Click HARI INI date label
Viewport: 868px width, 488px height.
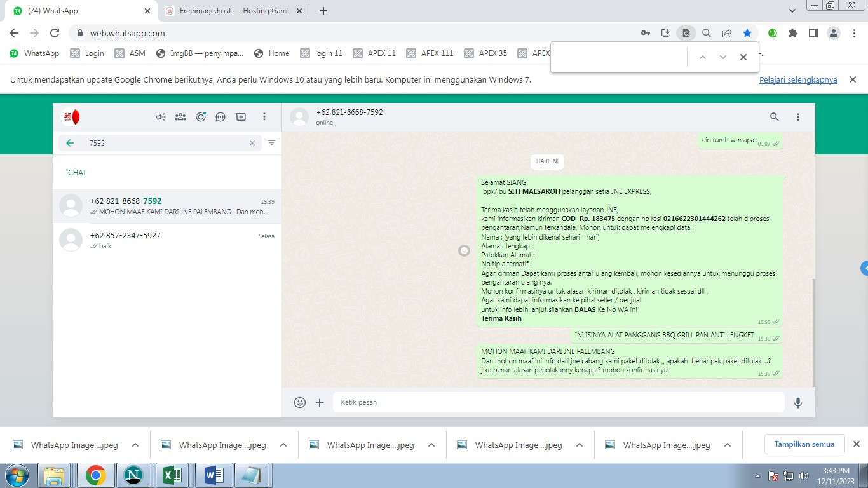click(547, 161)
